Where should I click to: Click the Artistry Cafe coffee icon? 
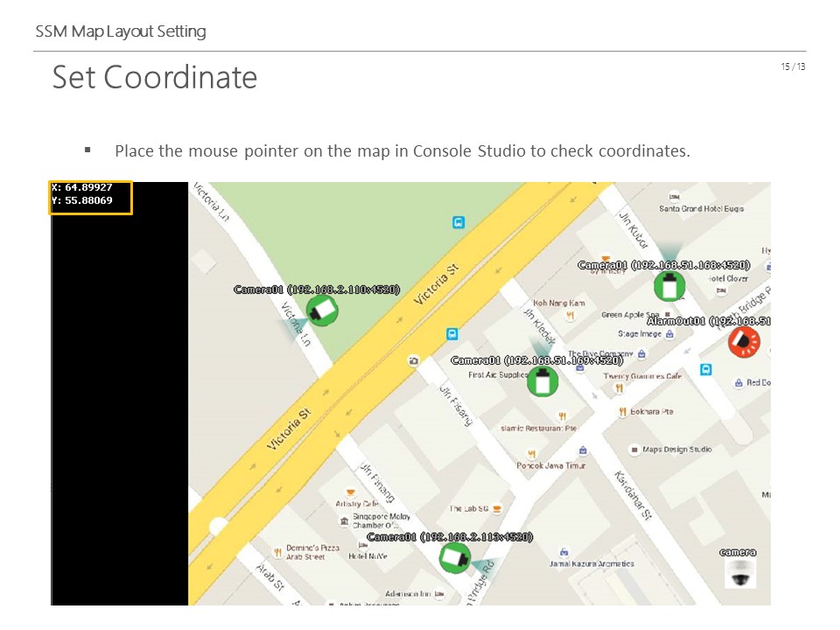point(350,493)
